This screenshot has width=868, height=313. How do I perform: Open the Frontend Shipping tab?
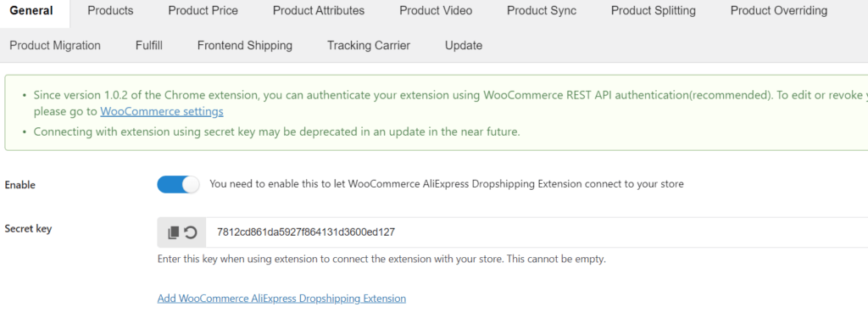[245, 46]
